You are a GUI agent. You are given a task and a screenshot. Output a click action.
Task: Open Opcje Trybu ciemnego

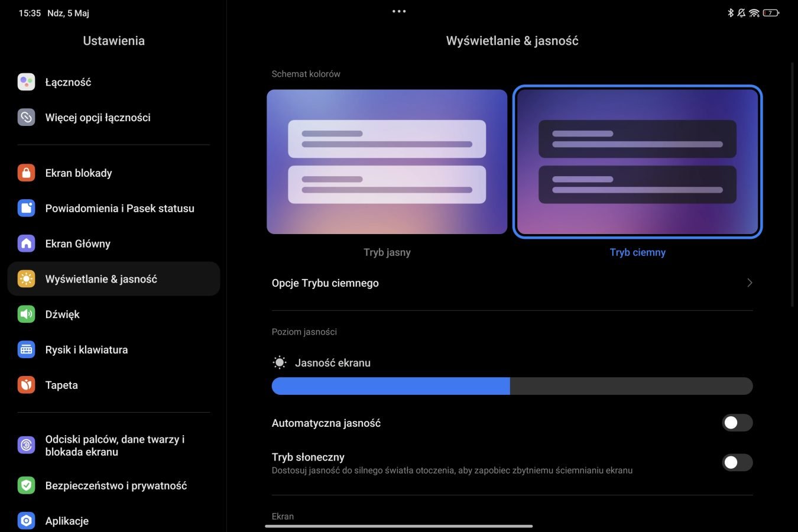pos(512,283)
